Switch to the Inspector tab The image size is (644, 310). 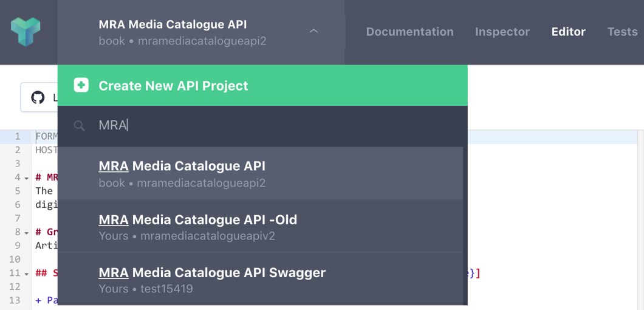(502, 32)
